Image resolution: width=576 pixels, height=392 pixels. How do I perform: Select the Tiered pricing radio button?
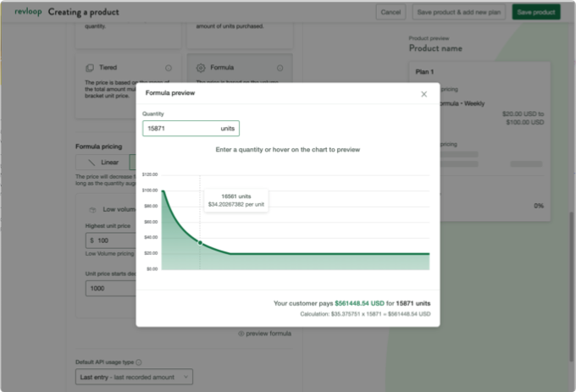[168, 68]
